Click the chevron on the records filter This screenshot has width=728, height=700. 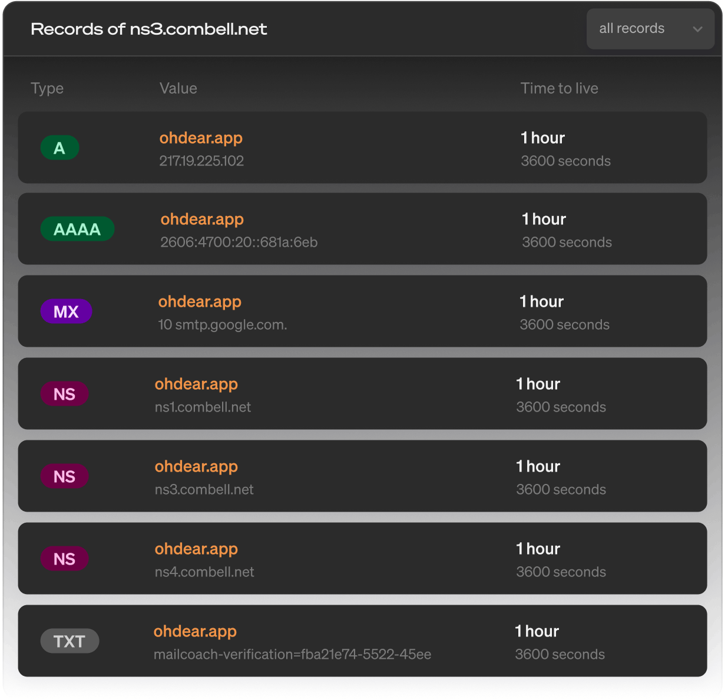click(699, 28)
